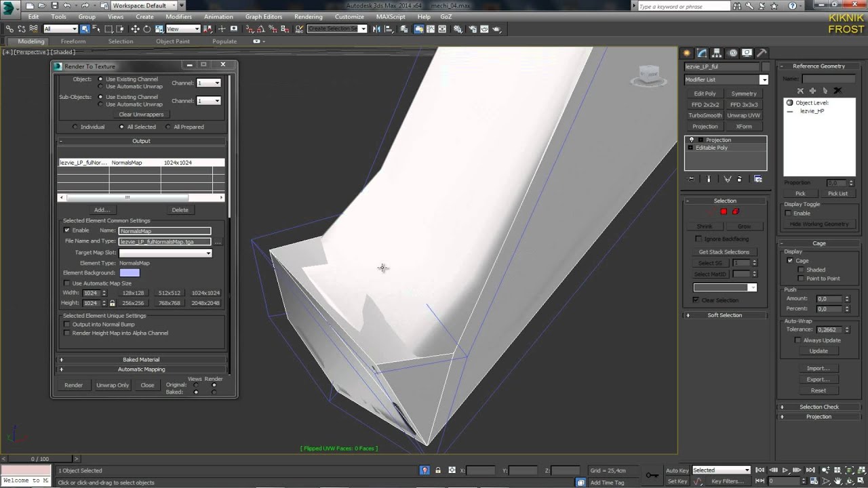Screen dimensions: 868x488
Task: Click the Select and Link toolbar icon
Action: pos(9,29)
